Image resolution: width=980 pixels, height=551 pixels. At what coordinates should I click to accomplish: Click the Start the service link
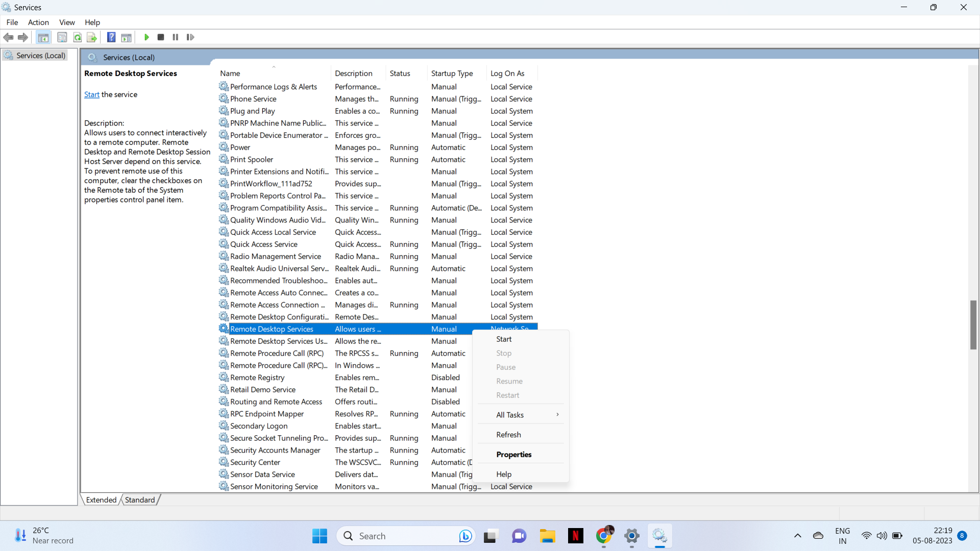(x=92, y=94)
